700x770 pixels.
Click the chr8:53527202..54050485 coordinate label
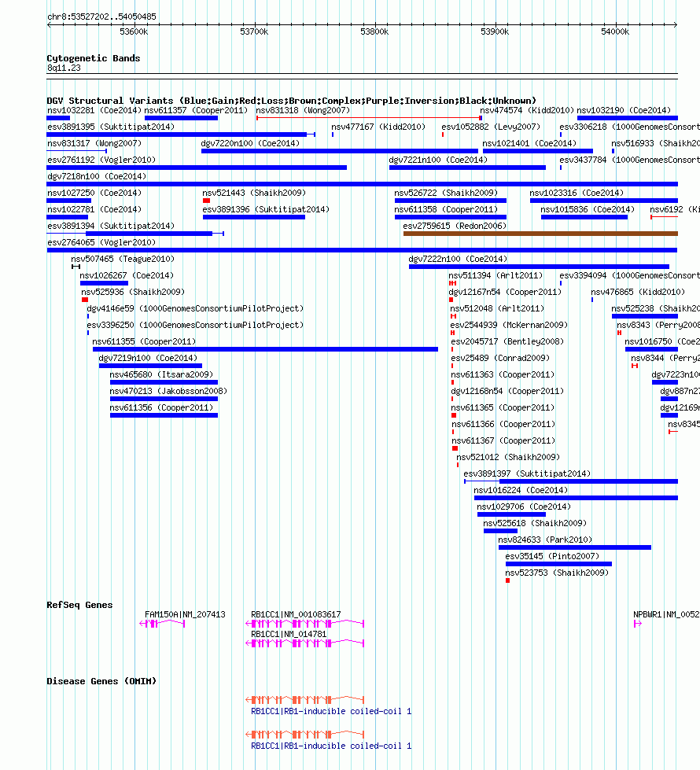101,17
